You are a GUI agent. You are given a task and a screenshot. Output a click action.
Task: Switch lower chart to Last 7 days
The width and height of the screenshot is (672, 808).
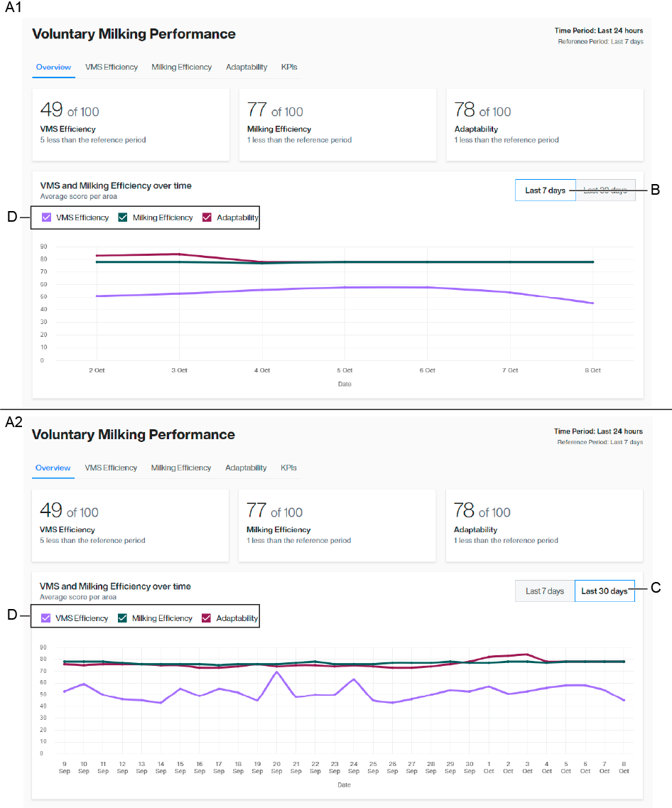coord(545,591)
